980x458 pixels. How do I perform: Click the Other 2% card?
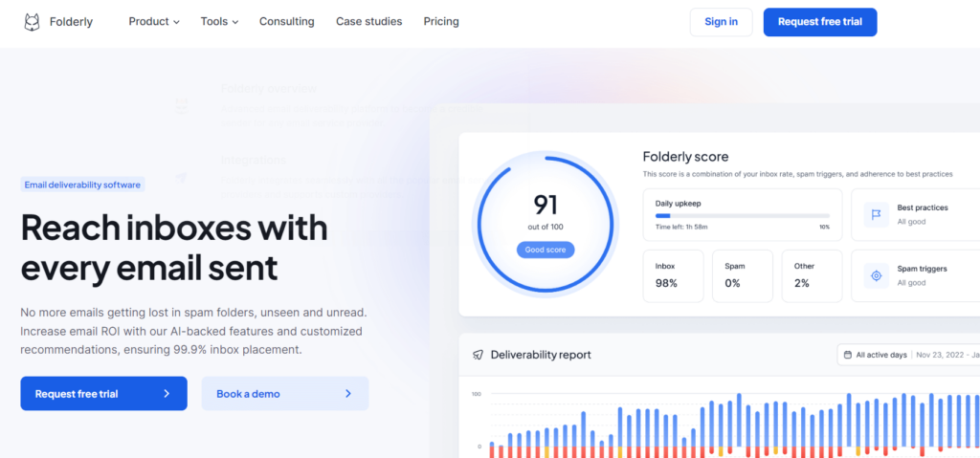coord(812,276)
